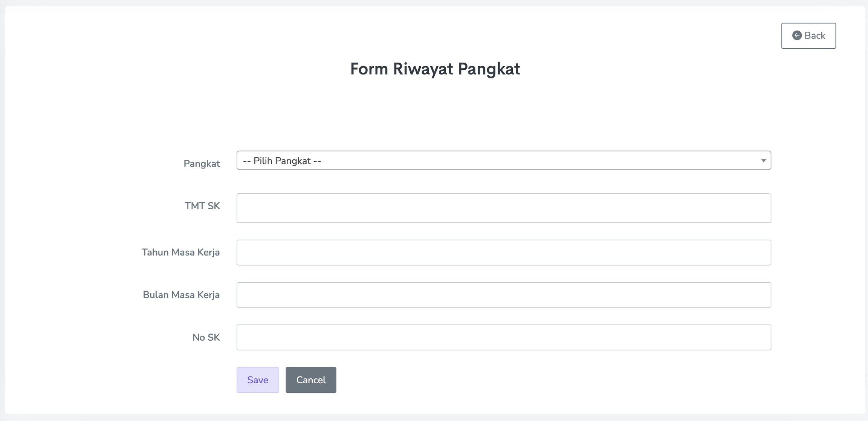Click the TMT SK label
The height and width of the screenshot is (421, 868).
[x=202, y=206]
